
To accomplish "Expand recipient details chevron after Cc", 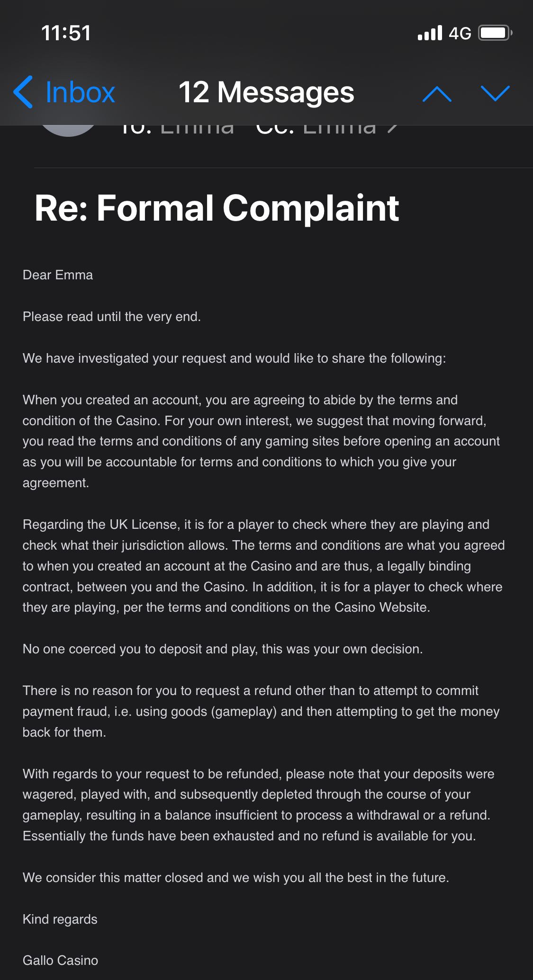I will click(392, 129).
